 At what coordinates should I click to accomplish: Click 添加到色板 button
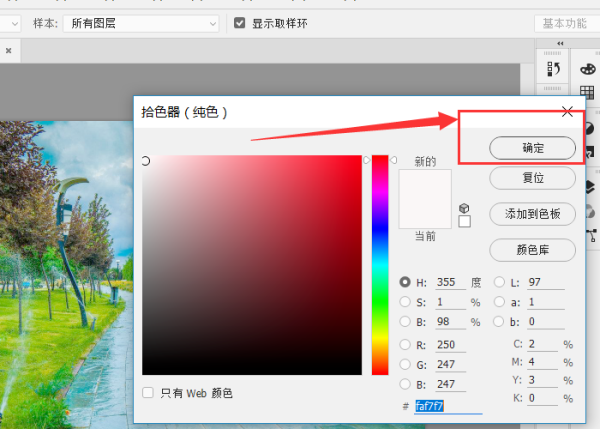coord(532,214)
